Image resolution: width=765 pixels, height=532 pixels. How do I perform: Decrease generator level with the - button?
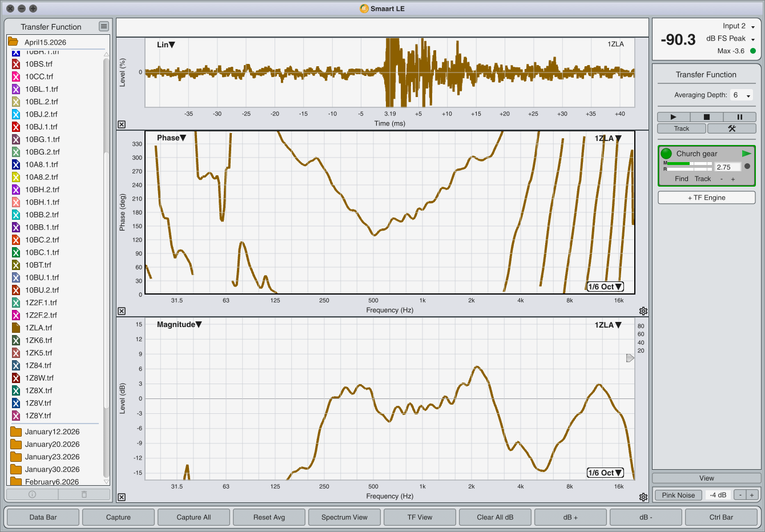click(x=740, y=495)
